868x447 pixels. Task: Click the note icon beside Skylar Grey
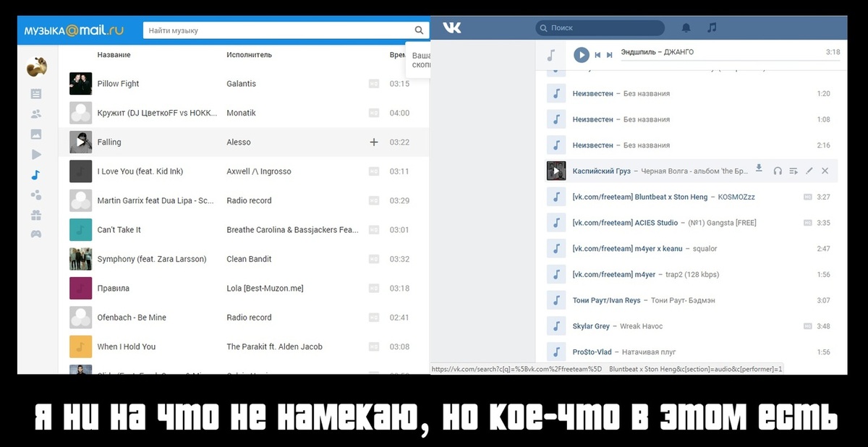(x=556, y=326)
